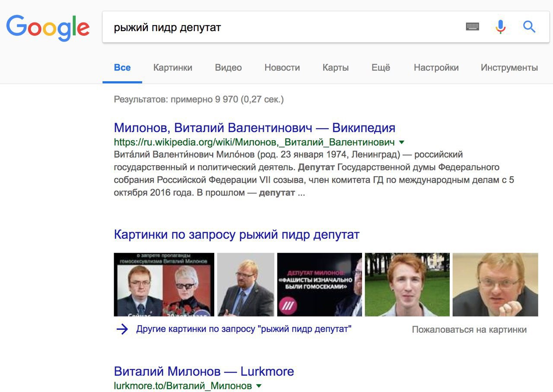Open second thumbnail of man in suit
The width and height of the screenshot is (553, 392).
tap(246, 285)
